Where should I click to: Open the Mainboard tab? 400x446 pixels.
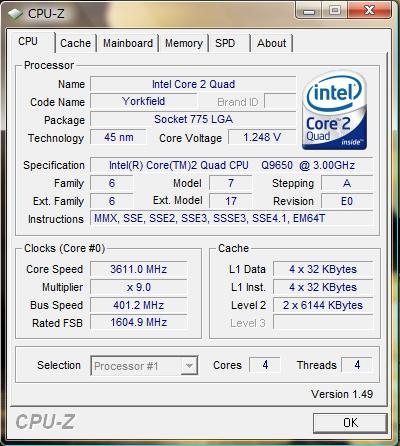[x=128, y=43]
